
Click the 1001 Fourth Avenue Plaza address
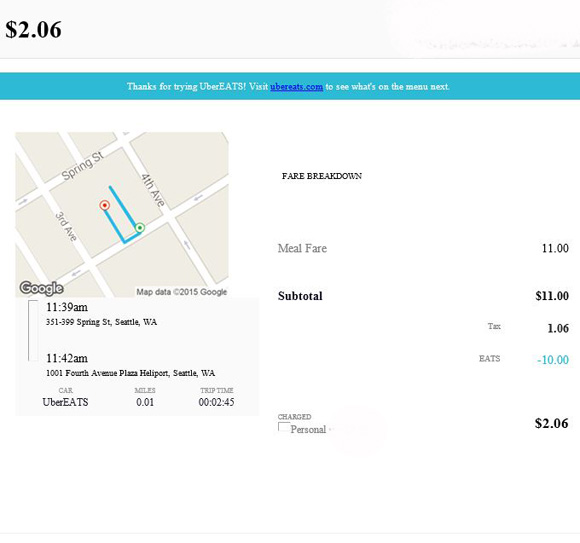(x=131, y=373)
